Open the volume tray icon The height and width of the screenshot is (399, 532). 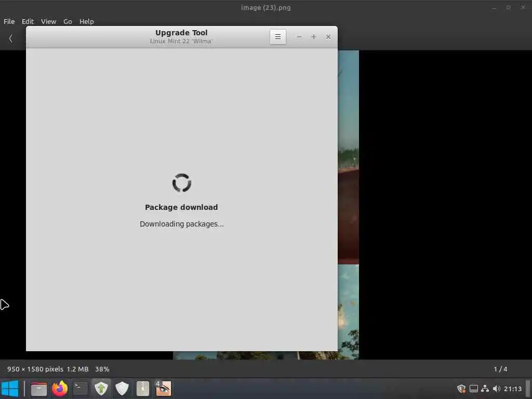coord(496,389)
